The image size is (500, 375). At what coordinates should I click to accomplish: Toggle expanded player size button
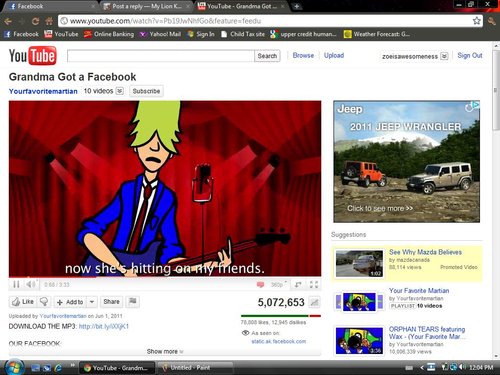298,284
